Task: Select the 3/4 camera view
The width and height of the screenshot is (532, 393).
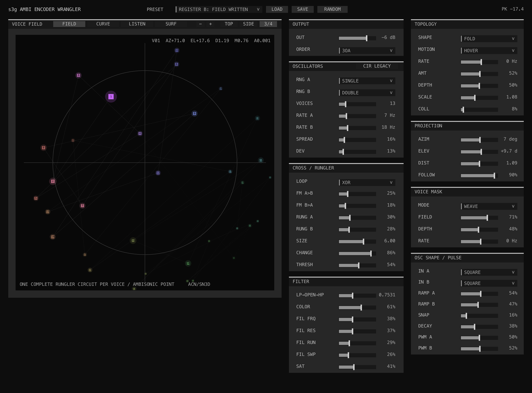Action: [x=268, y=24]
